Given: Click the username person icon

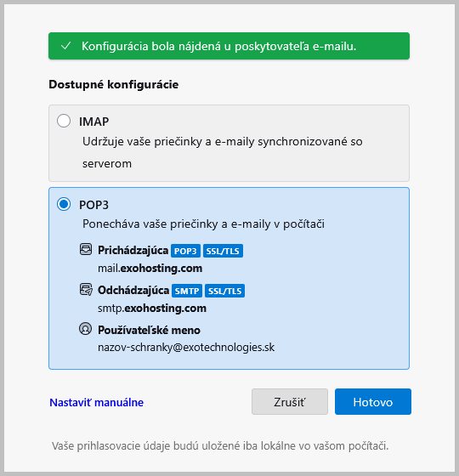Looking at the screenshot, I should [86, 329].
